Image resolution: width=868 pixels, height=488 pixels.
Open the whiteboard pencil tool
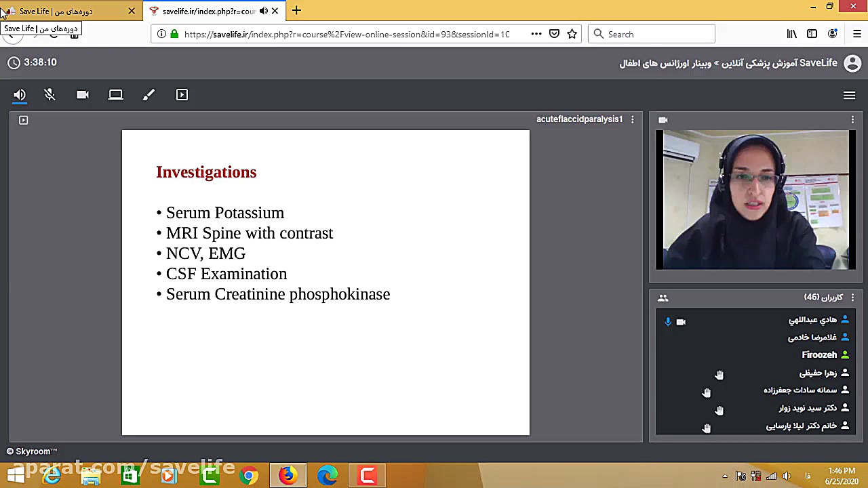(x=149, y=95)
